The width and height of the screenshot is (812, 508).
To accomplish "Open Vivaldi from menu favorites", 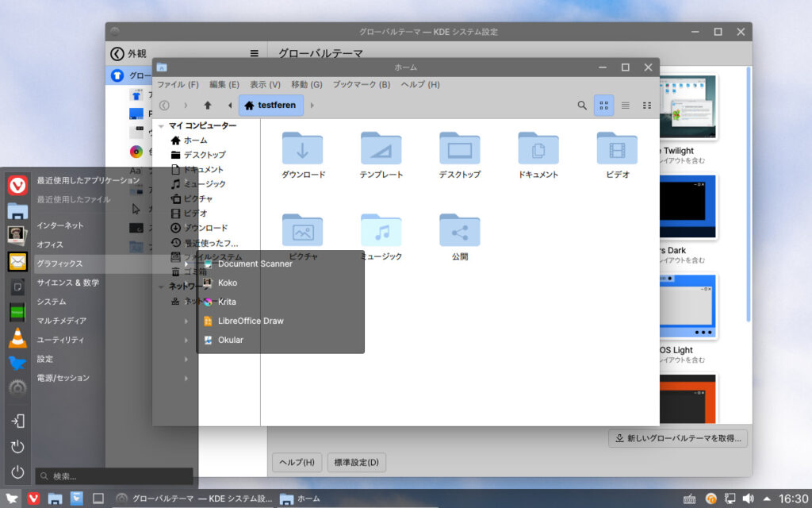I will (17, 186).
